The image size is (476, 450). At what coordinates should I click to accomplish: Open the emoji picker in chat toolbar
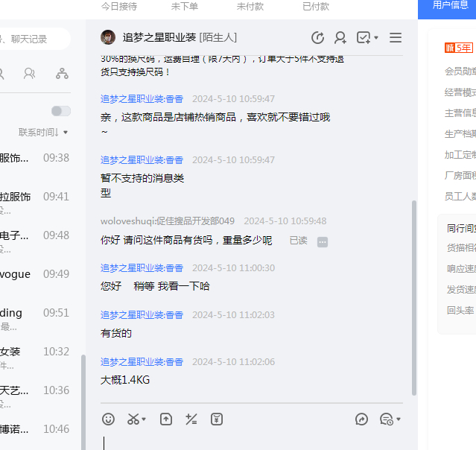(109, 419)
